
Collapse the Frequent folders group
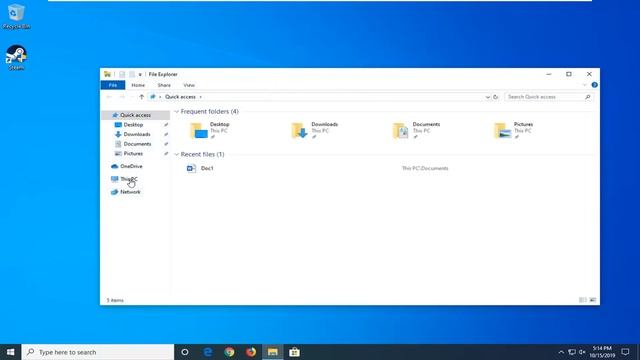tap(177, 111)
